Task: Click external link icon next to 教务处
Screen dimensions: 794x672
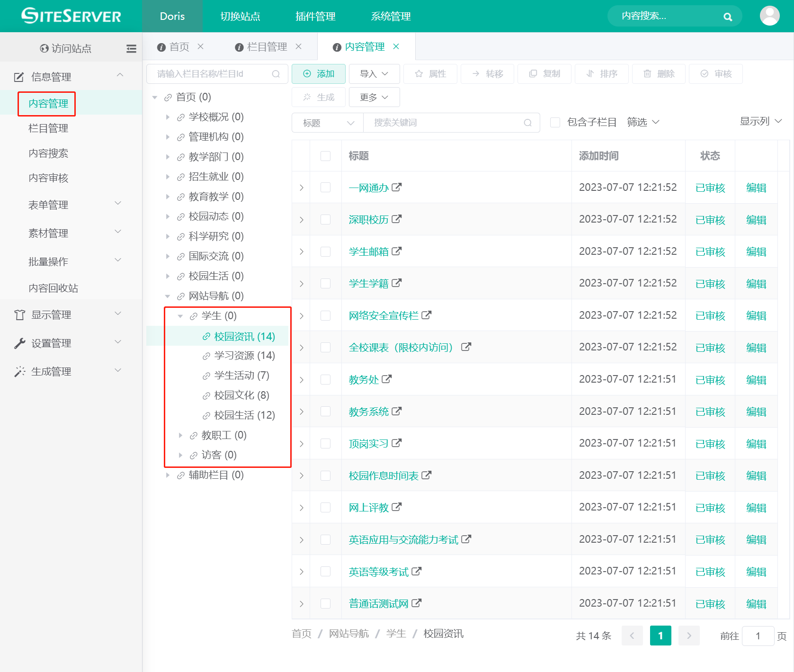Action: 387,379
